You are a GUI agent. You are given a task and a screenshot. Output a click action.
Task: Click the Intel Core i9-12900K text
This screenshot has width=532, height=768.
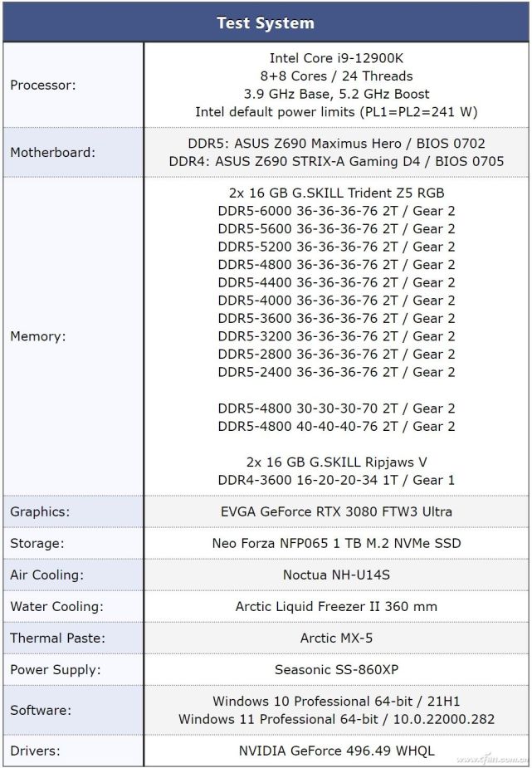336,58
